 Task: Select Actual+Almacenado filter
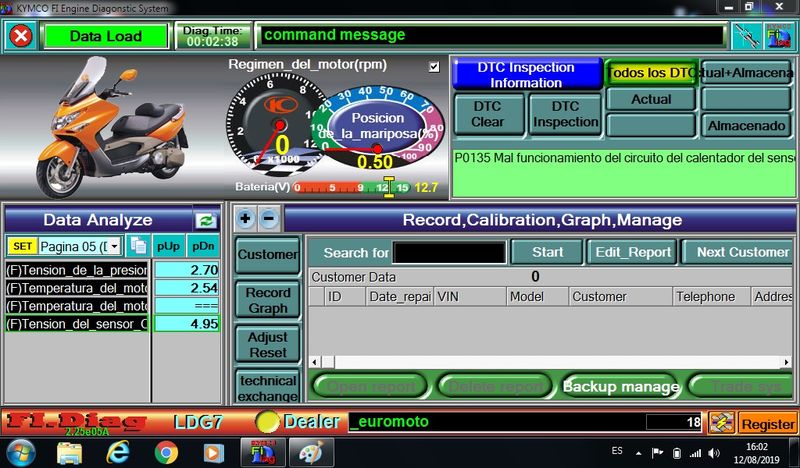coord(746,73)
